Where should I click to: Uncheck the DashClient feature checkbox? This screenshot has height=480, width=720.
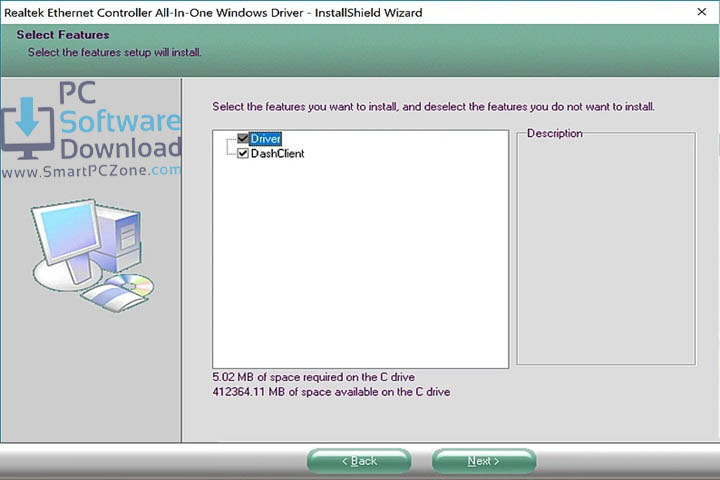(x=243, y=153)
